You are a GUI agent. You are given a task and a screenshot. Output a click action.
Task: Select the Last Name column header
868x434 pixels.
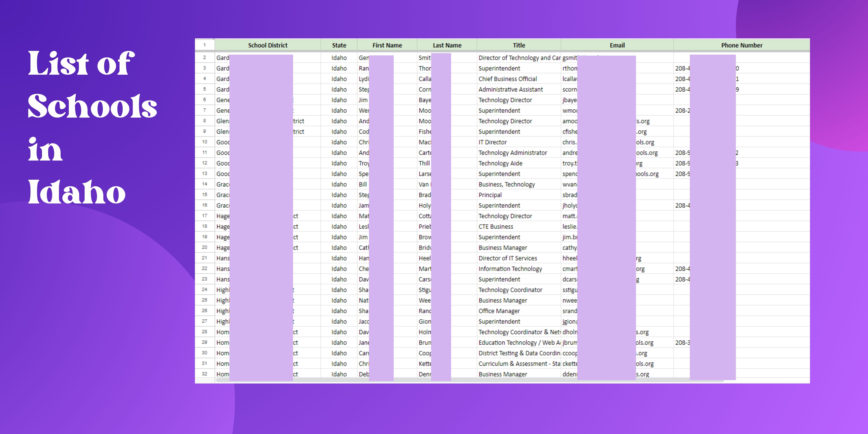point(447,45)
